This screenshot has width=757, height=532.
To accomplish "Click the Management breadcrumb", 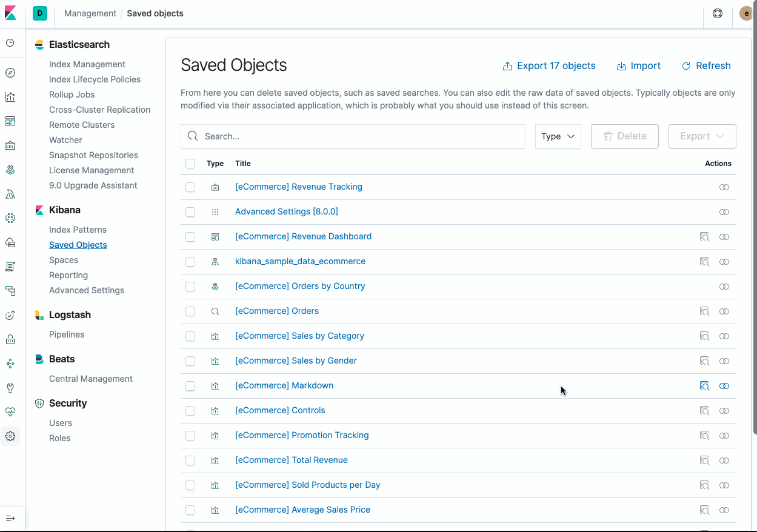I will [90, 13].
